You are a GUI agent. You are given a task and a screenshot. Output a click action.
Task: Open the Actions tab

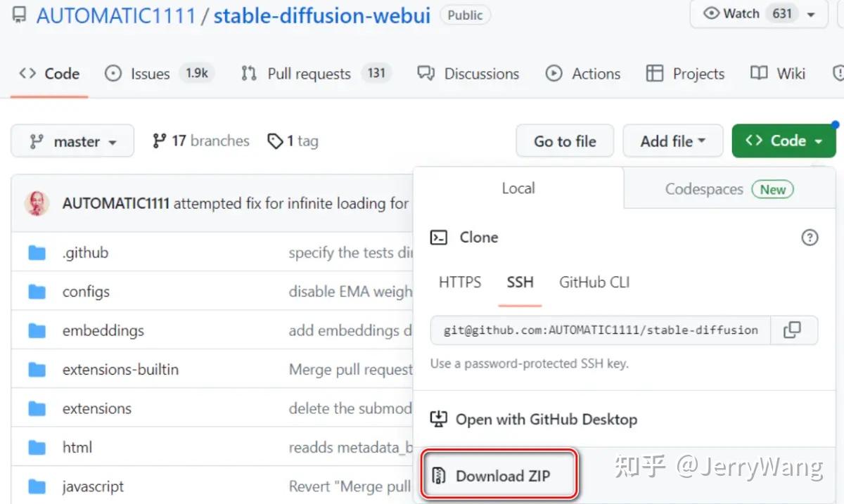(583, 74)
